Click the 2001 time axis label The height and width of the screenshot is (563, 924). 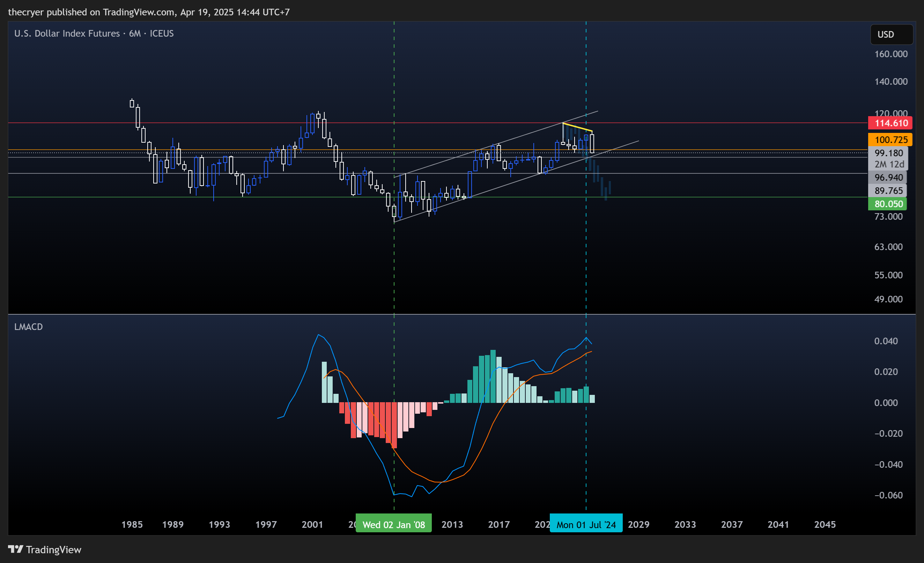click(x=312, y=524)
